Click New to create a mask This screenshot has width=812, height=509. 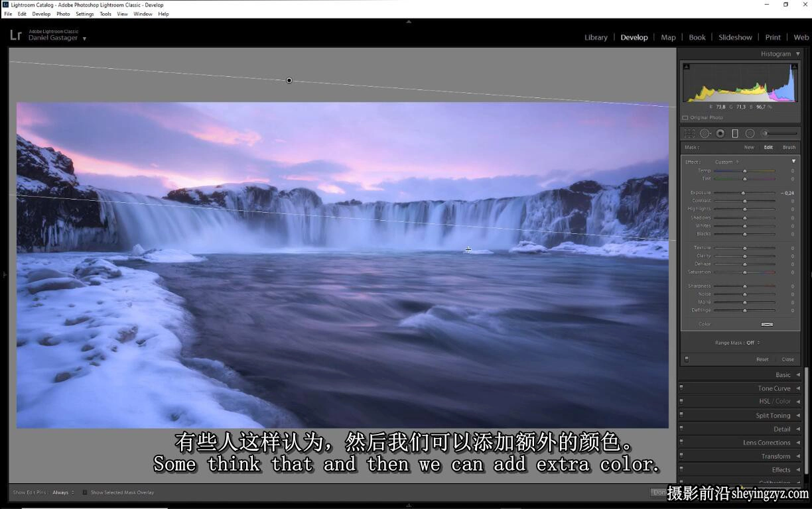749,148
